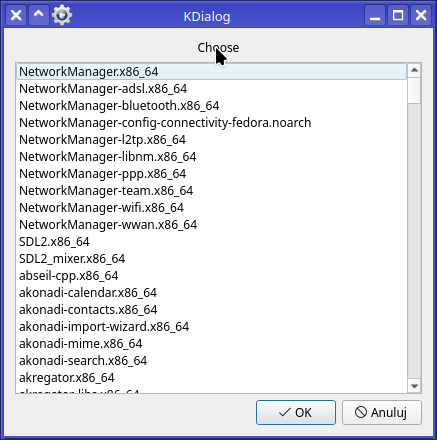
Task: Confirm selection with OK button
Action: coord(296,413)
